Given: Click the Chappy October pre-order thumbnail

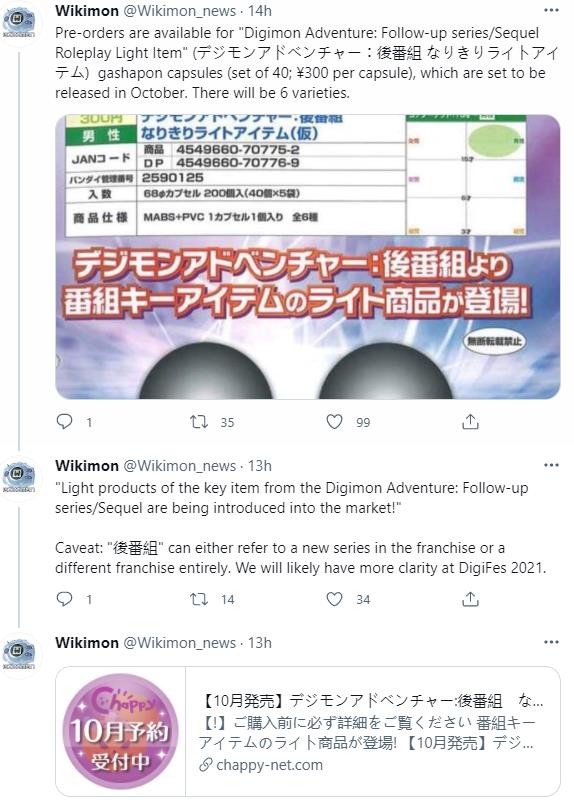Looking at the screenshot, I should (120, 731).
